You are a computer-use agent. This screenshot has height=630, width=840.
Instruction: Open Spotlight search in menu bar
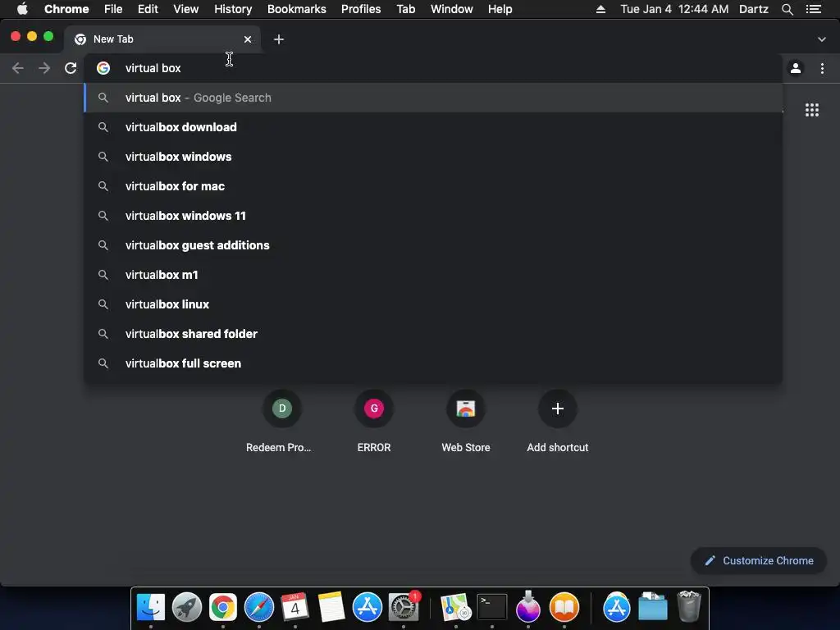[787, 9]
